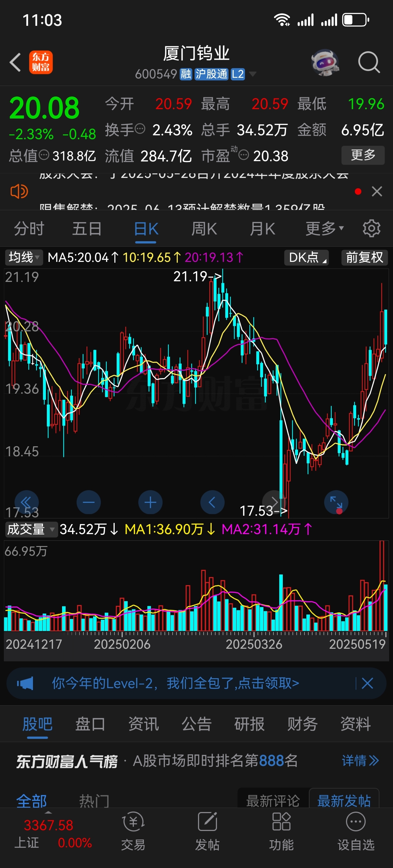Viewport: 393px width, 868px height.
Task: Expand the stock code dropdown arrow
Action: tap(252, 74)
